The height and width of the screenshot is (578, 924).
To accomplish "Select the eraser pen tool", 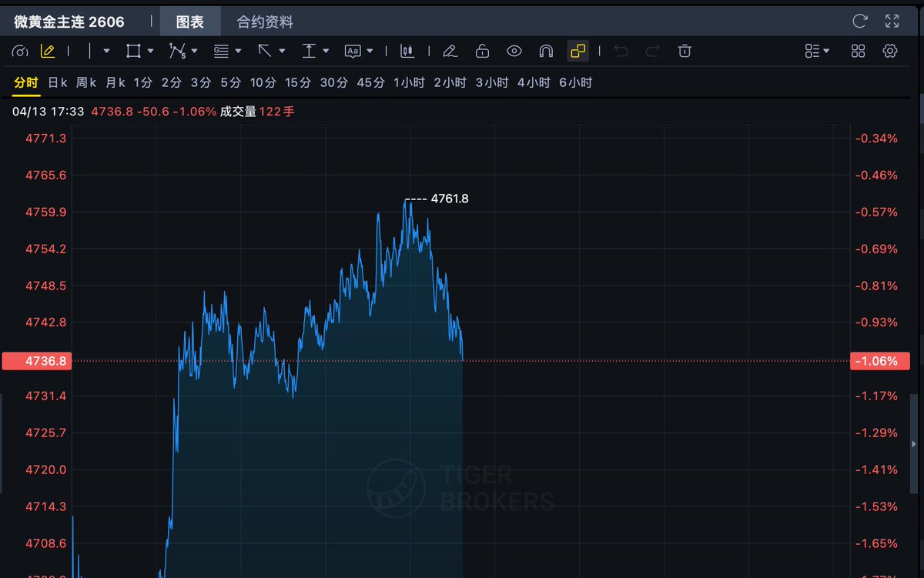I will point(450,52).
